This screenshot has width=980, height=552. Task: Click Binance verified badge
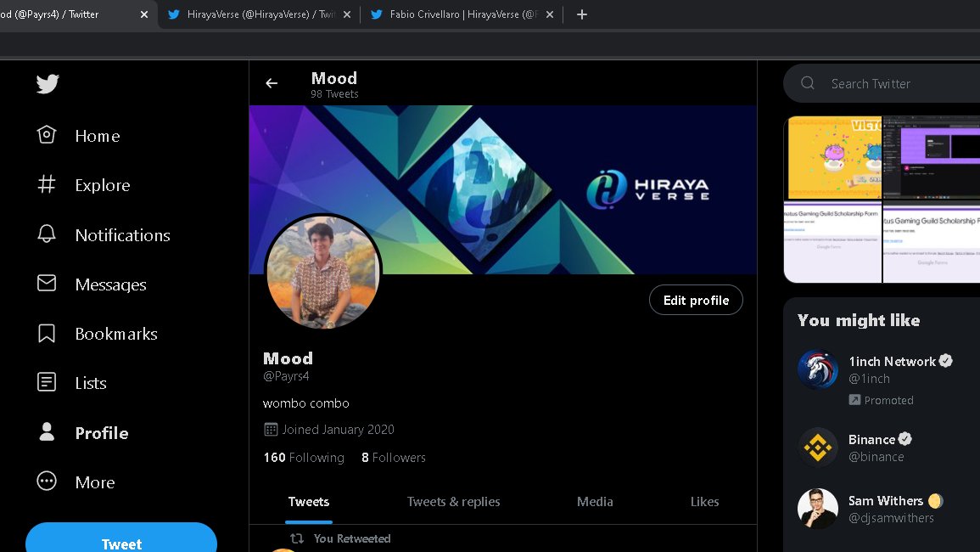click(905, 439)
